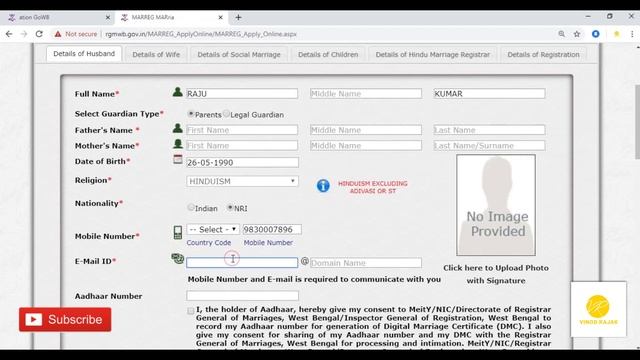Screen dimensions: 640x360
Task: Click the mobile number field 9830007896
Action: pyautogui.click(x=272, y=229)
